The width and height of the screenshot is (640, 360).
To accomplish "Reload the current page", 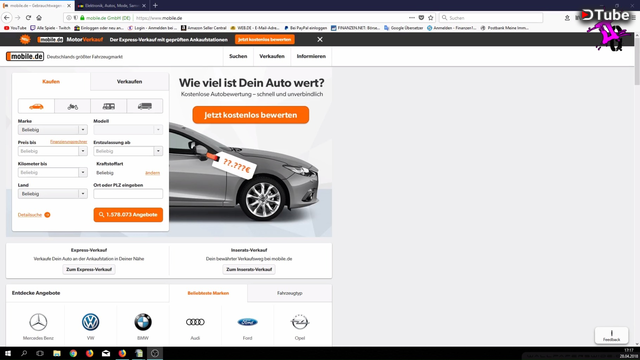I will click(x=28, y=18).
